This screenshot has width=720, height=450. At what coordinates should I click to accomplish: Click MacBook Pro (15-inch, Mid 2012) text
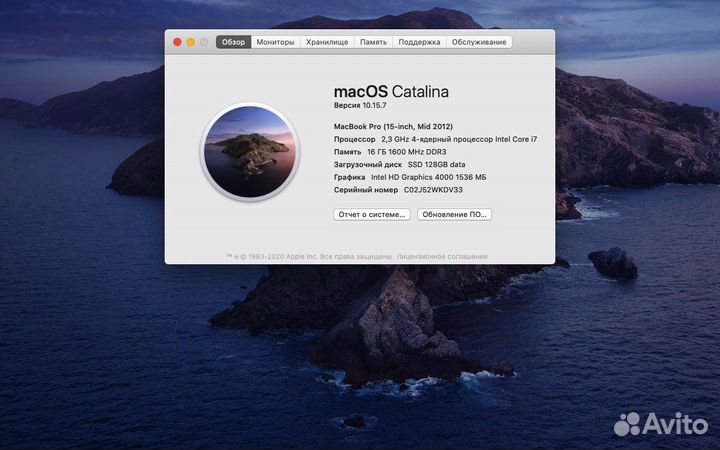click(393, 126)
